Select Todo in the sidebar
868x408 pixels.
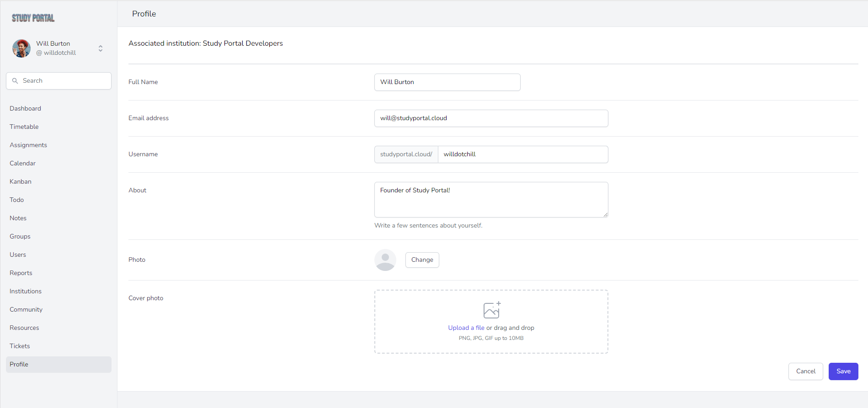(x=59, y=200)
